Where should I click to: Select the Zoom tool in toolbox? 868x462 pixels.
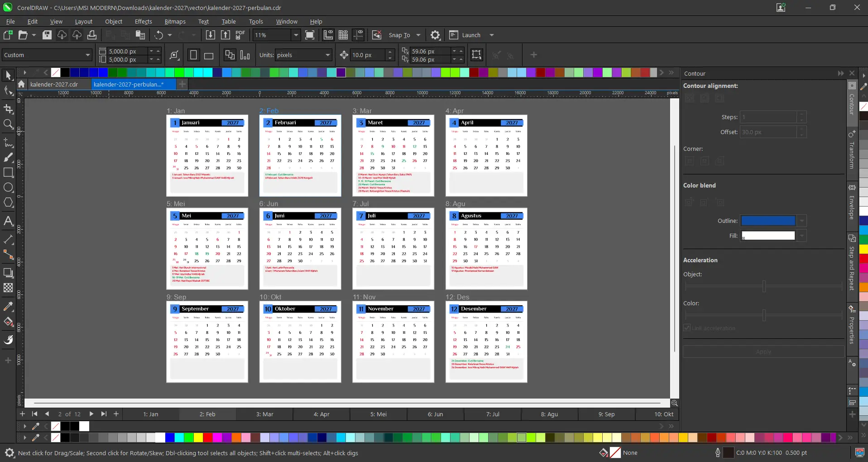tap(8, 125)
